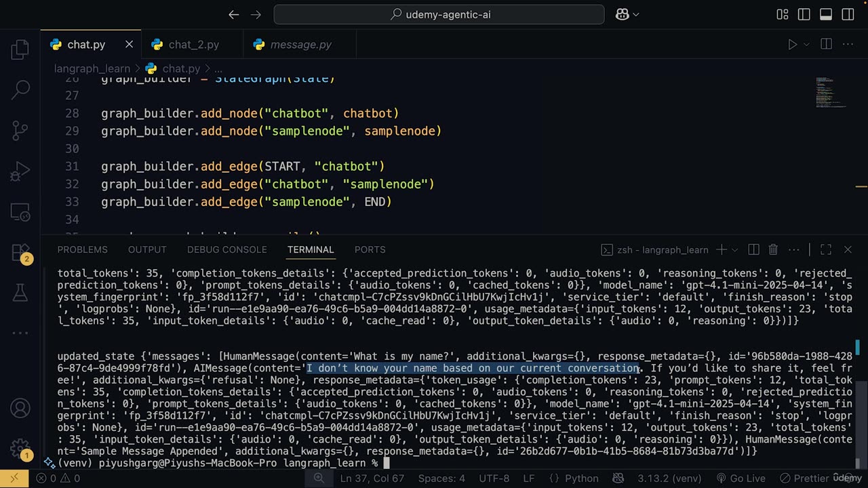The height and width of the screenshot is (488, 868).
Task: Switch to the message.py tab
Action: tap(300, 45)
